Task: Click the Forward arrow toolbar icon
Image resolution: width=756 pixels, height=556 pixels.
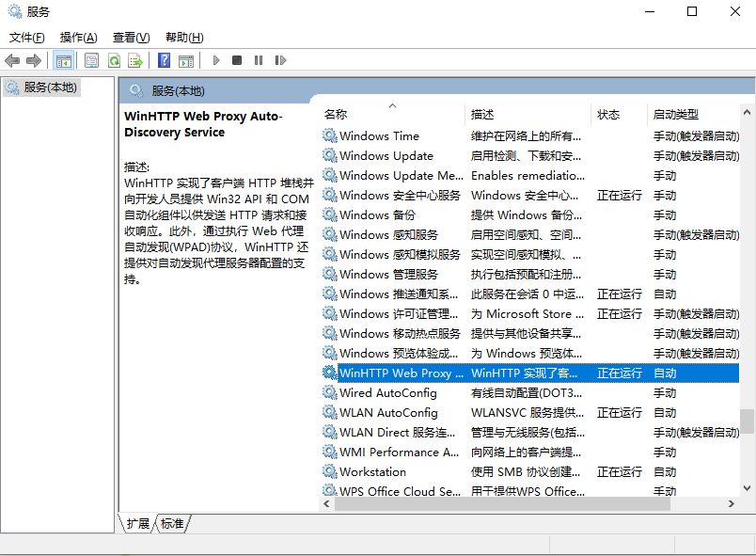Action: (34, 60)
